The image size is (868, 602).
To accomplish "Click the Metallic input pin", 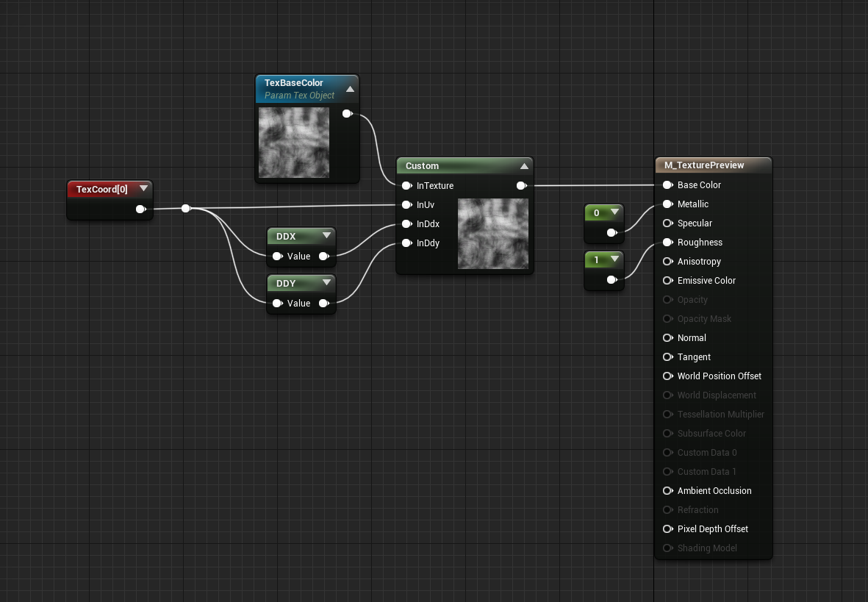I will (x=667, y=204).
